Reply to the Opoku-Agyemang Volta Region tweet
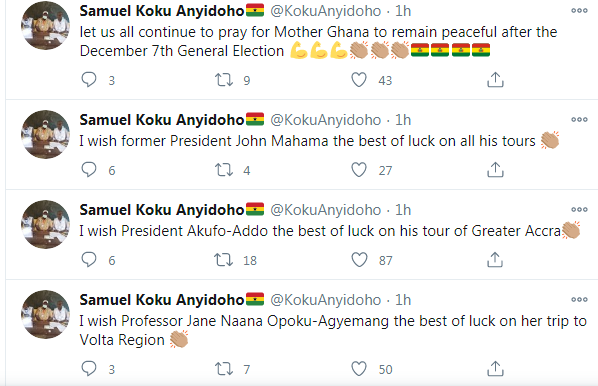 point(89,369)
